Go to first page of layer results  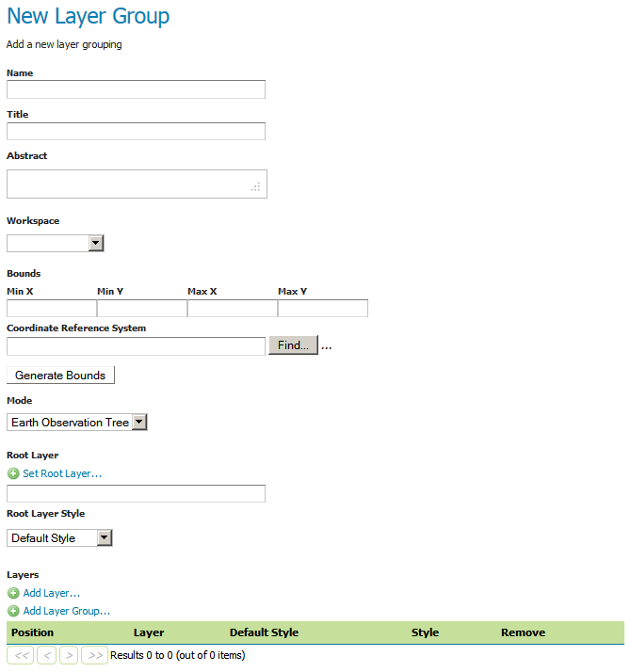20,655
